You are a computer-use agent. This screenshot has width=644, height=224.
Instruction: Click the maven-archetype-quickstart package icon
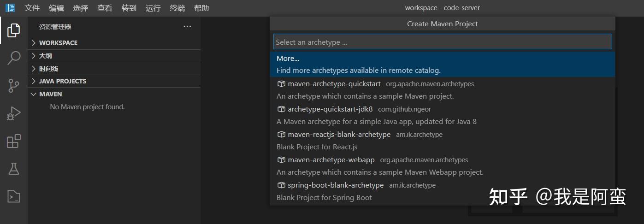[281, 84]
